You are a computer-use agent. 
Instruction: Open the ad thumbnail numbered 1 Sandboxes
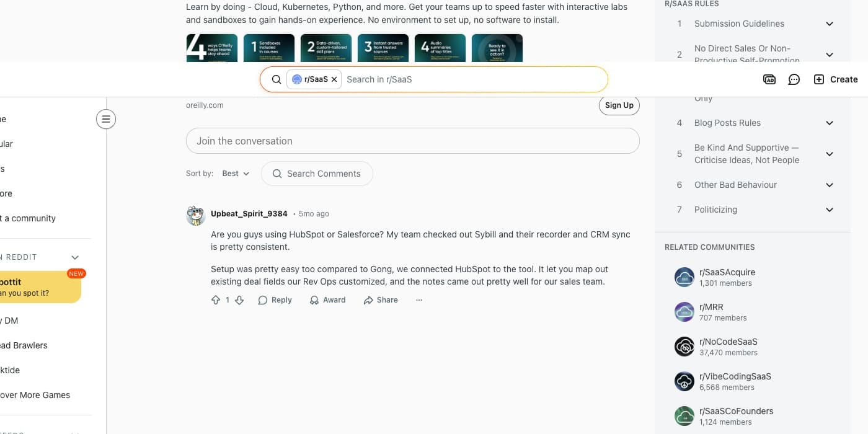tap(268, 48)
